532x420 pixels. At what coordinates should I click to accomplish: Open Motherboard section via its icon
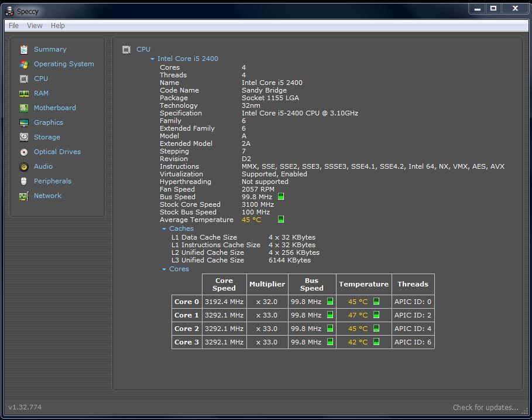(24, 108)
